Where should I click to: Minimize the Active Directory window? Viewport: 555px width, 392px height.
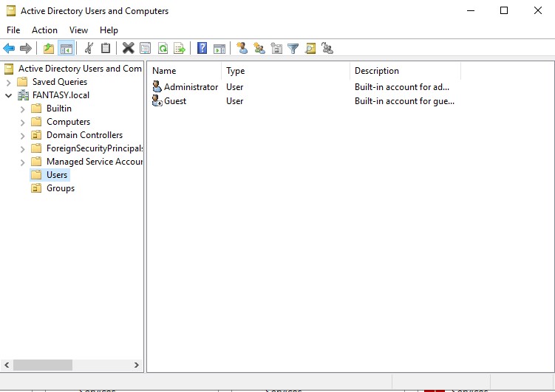471,10
